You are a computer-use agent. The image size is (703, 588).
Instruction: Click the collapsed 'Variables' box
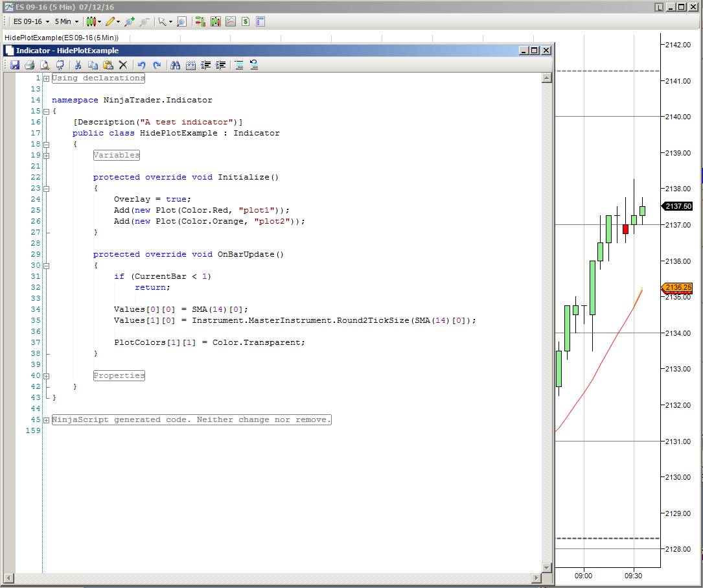(x=117, y=155)
